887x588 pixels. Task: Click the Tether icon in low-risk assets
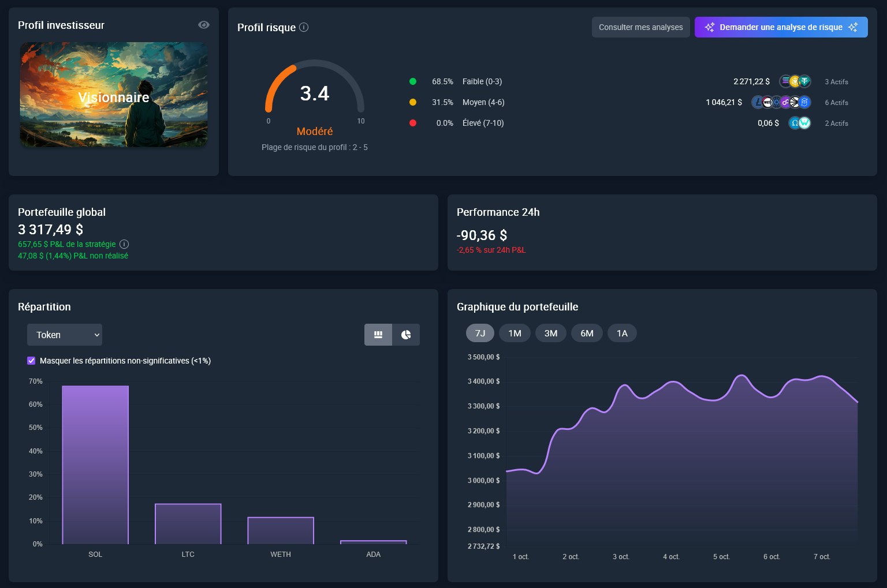point(805,81)
